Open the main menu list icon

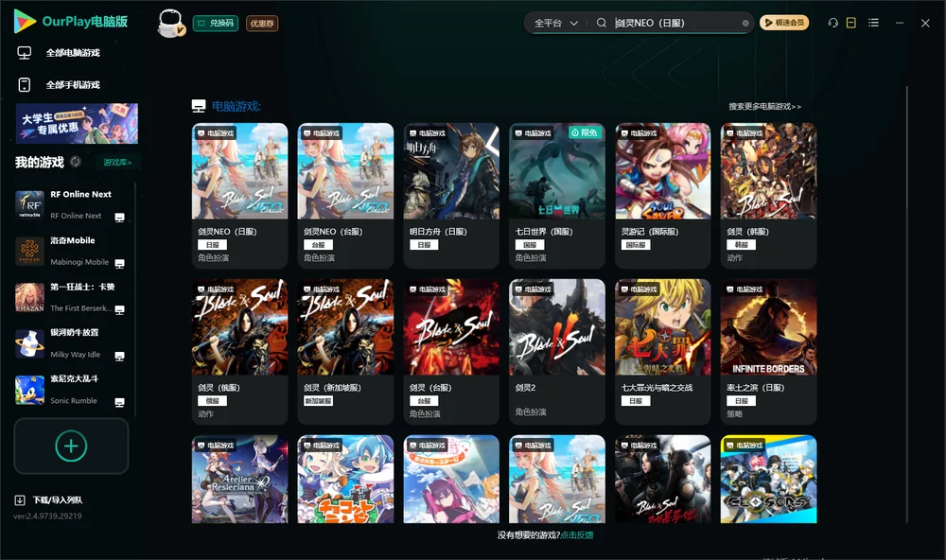pyautogui.click(x=873, y=23)
